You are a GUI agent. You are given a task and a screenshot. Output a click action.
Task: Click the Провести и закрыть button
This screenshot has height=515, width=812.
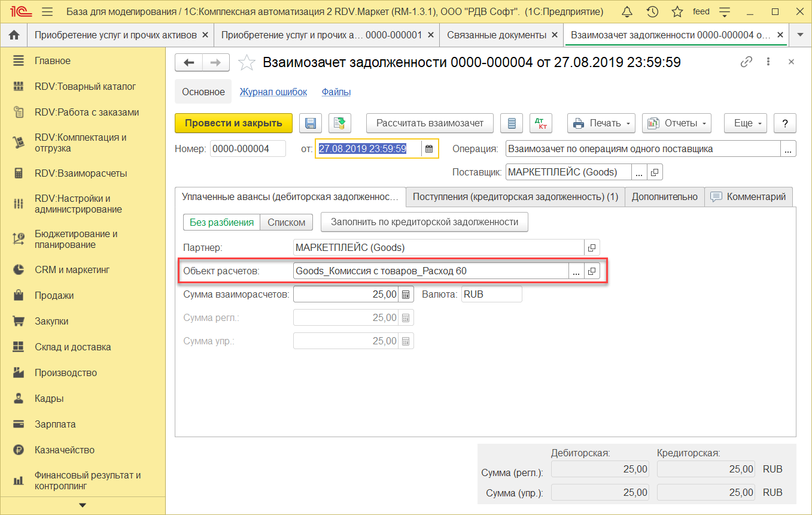[x=233, y=123]
